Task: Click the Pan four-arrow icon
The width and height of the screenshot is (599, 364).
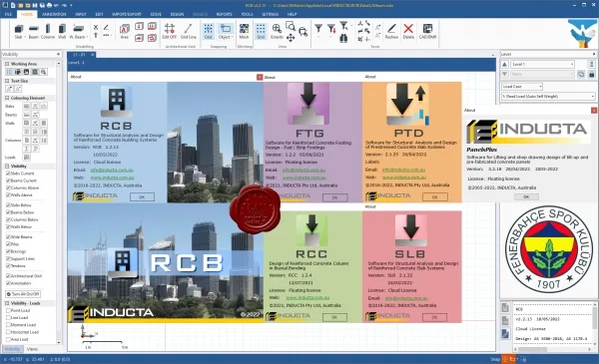Action: [x=291, y=38]
